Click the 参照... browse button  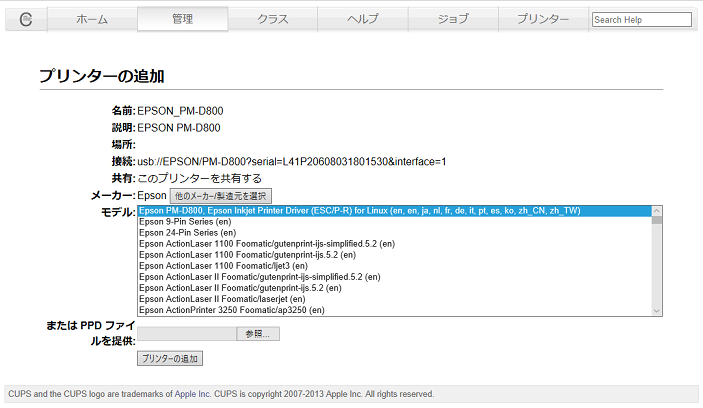pos(258,334)
